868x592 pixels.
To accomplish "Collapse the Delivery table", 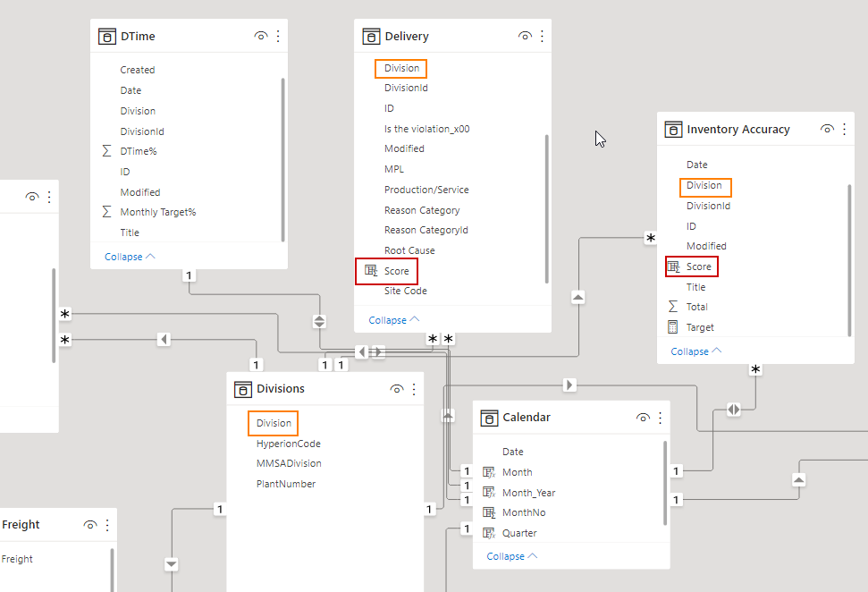I will tap(394, 320).
